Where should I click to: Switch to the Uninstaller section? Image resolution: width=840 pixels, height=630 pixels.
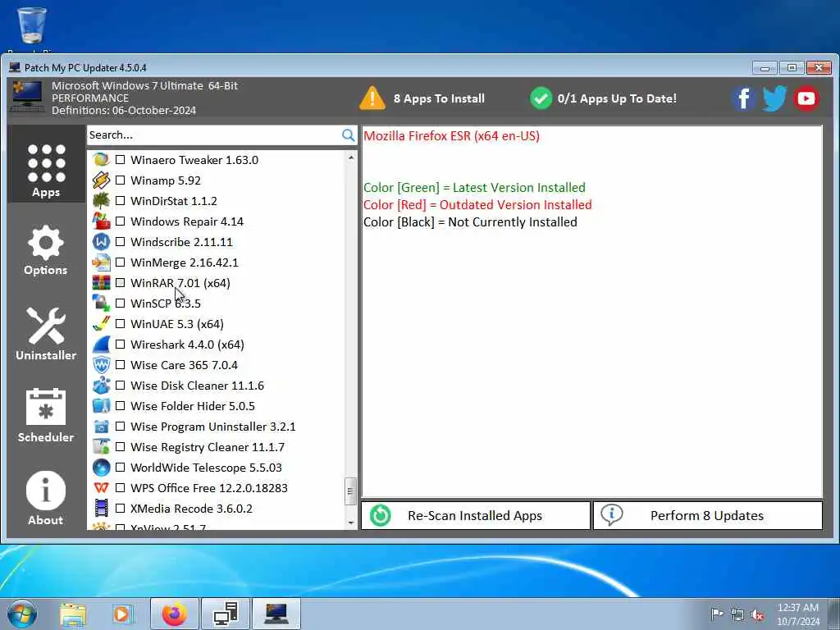tap(46, 333)
